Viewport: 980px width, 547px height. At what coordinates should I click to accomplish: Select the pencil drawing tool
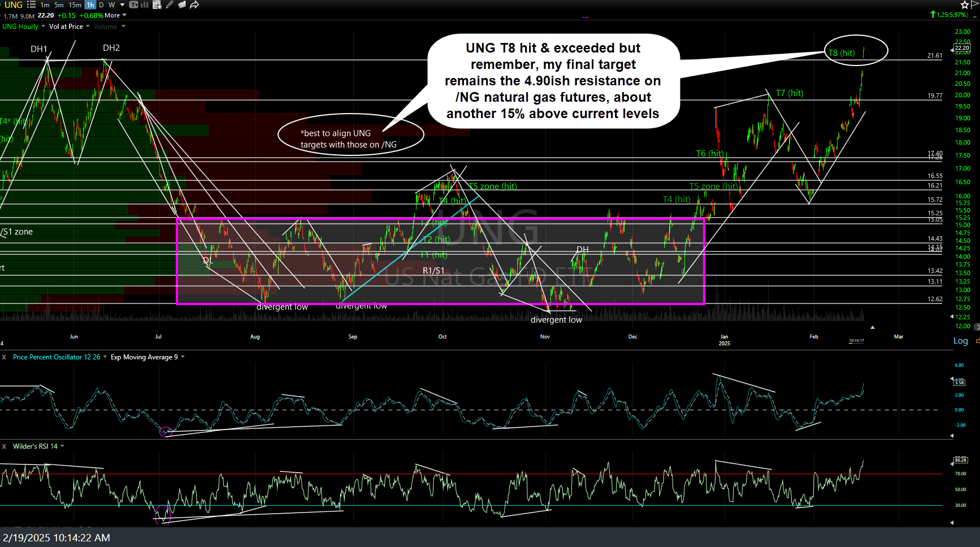170,5
